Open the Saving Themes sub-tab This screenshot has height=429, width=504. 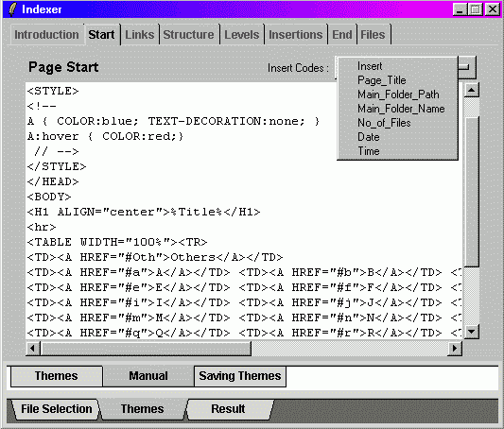pyautogui.click(x=240, y=376)
